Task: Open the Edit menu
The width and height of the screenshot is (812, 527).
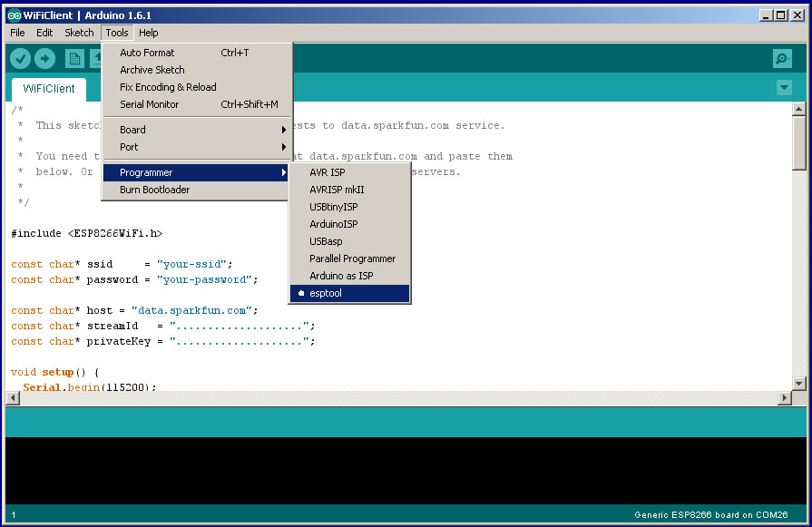Action: coord(44,33)
